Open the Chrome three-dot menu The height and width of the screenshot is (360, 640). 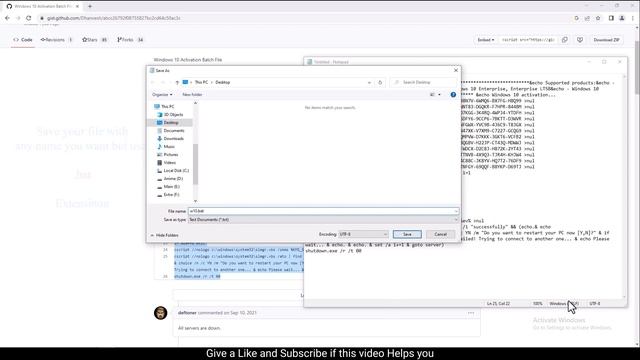click(633, 18)
